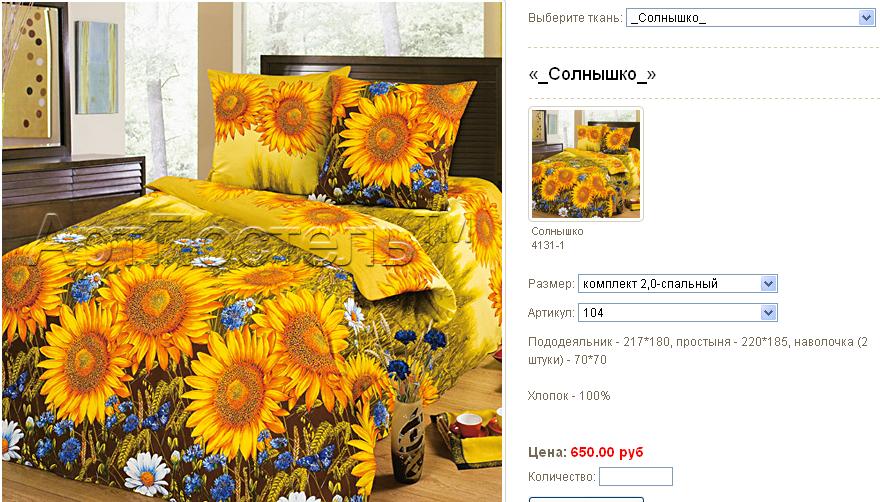Click the 104 value in Артикул box
Image resolution: width=880 pixels, height=502 pixels.
point(593,313)
